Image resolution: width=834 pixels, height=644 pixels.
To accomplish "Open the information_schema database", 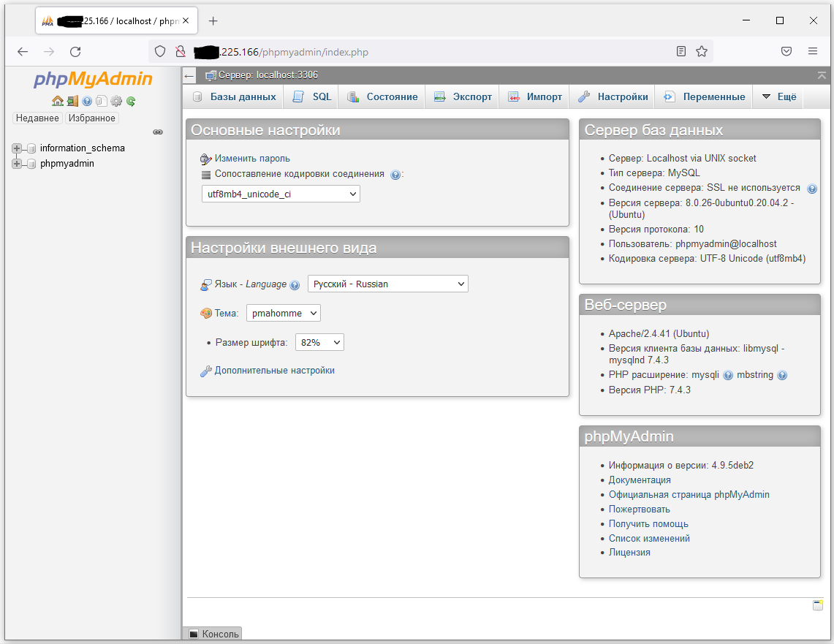I will [x=83, y=148].
